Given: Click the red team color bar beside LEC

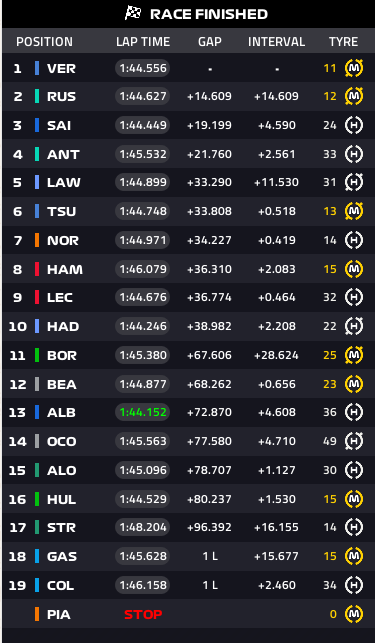Looking at the screenshot, I should (x=37, y=297).
